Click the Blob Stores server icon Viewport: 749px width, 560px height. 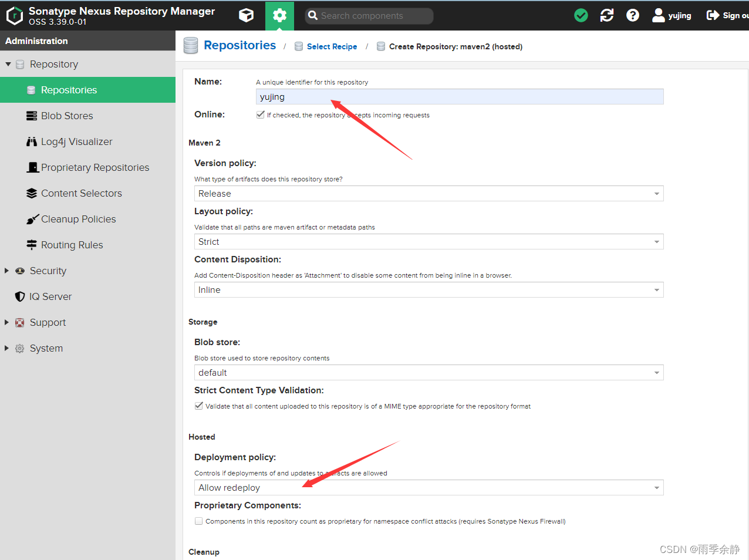coord(32,116)
